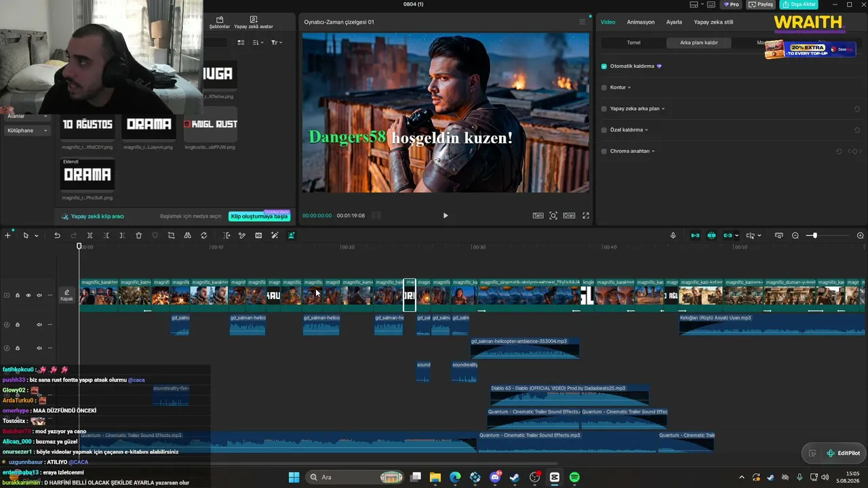
Task: Click the timeline zoom slider handle
Action: click(814, 235)
